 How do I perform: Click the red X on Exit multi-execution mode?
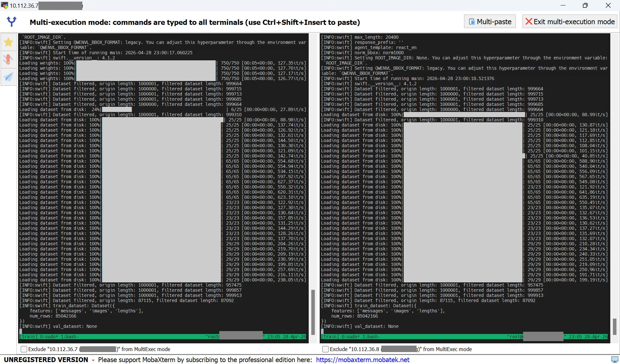pos(529,22)
